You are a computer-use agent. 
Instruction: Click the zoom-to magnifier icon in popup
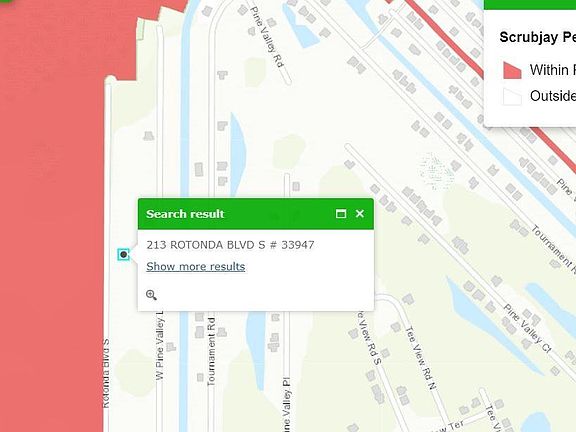coord(151,295)
